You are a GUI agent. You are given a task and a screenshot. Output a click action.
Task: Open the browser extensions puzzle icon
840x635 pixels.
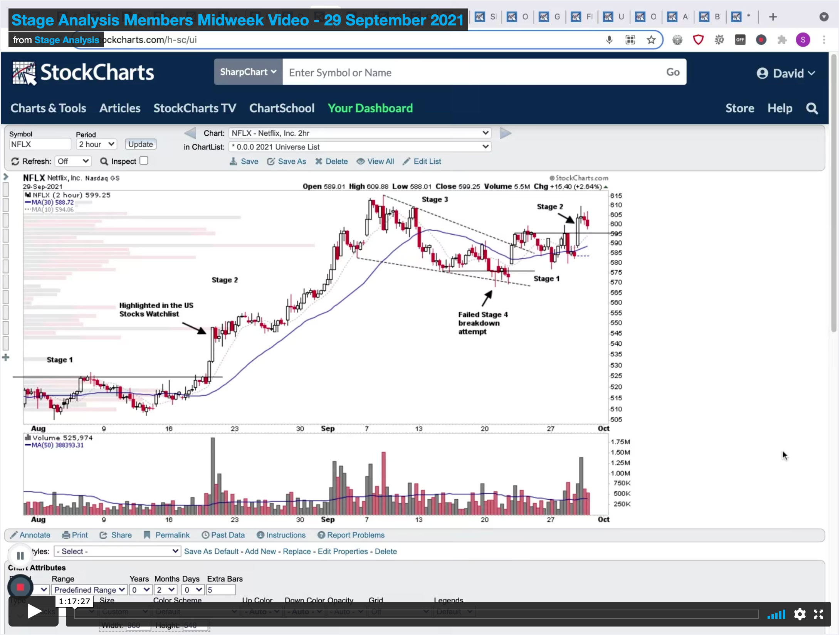point(782,40)
